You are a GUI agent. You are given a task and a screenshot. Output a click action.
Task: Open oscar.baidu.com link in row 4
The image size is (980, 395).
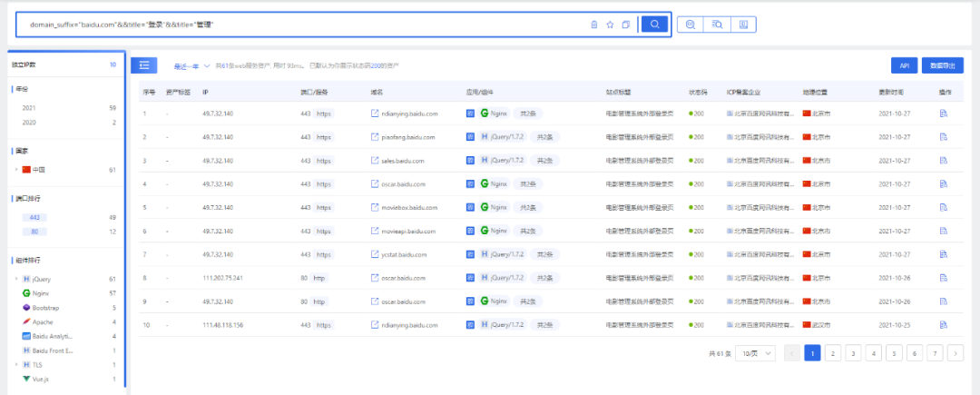pyautogui.click(x=403, y=183)
